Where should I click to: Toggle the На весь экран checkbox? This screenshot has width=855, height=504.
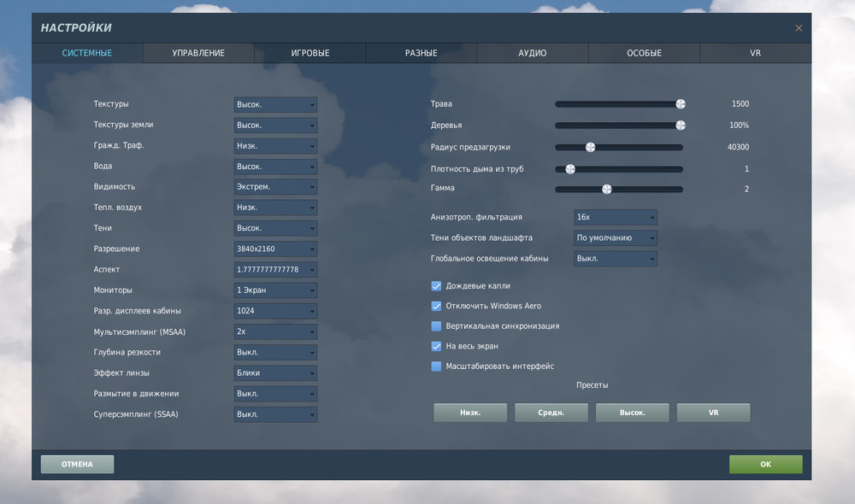436,346
